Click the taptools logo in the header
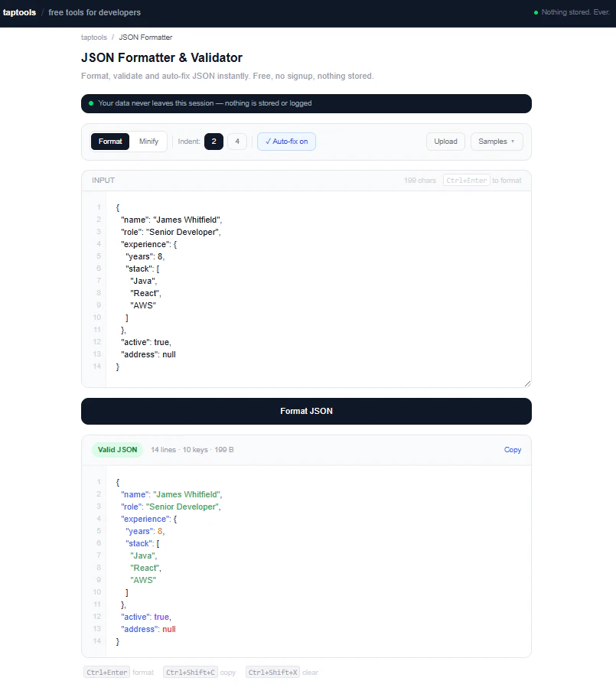Image resolution: width=616 pixels, height=694 pixels. (x=19, y=12)
